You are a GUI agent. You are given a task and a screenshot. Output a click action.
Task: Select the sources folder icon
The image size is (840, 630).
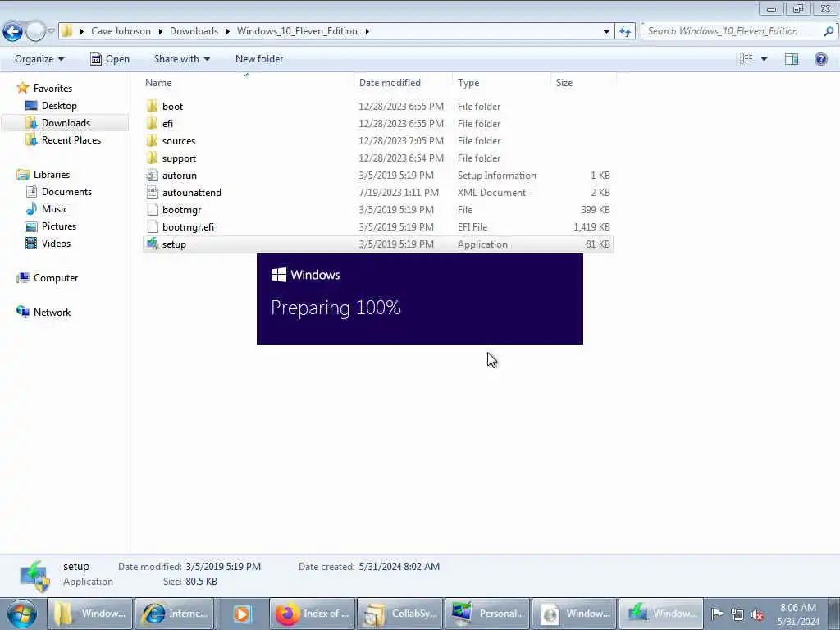pyautogui.click(x=152, y=141)
